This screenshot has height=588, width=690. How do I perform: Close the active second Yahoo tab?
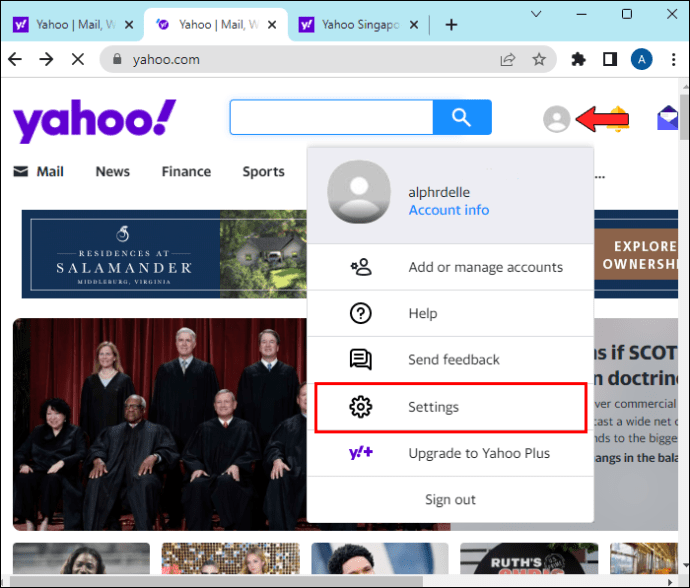click(272, 25)
